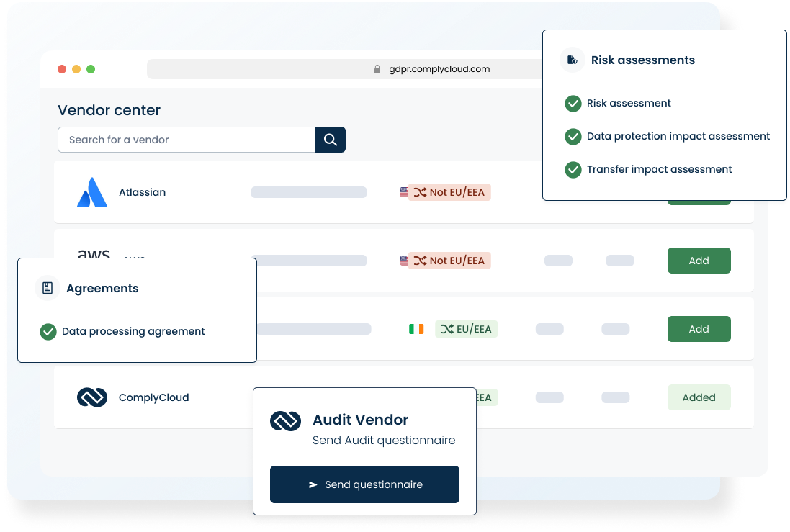Select the Atlassian vendor name
Image resolution: width=790 pixels, height=532 pixels.
point(142,192)
